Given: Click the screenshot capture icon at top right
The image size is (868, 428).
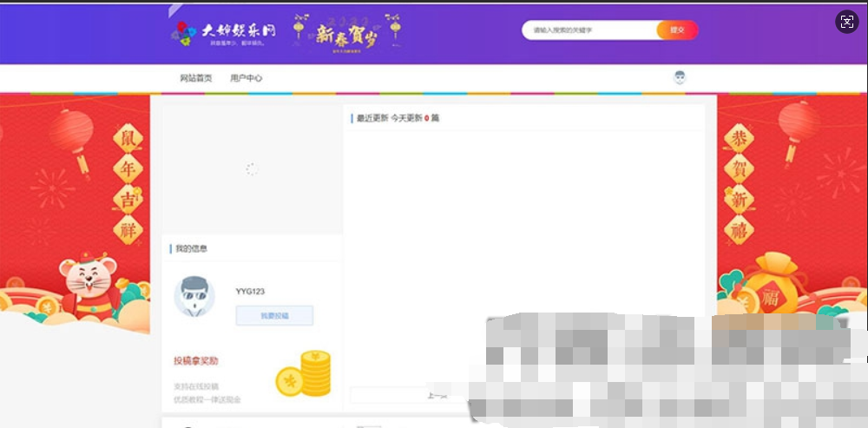Looking at the screenshot, I should (x=847, y=22).
